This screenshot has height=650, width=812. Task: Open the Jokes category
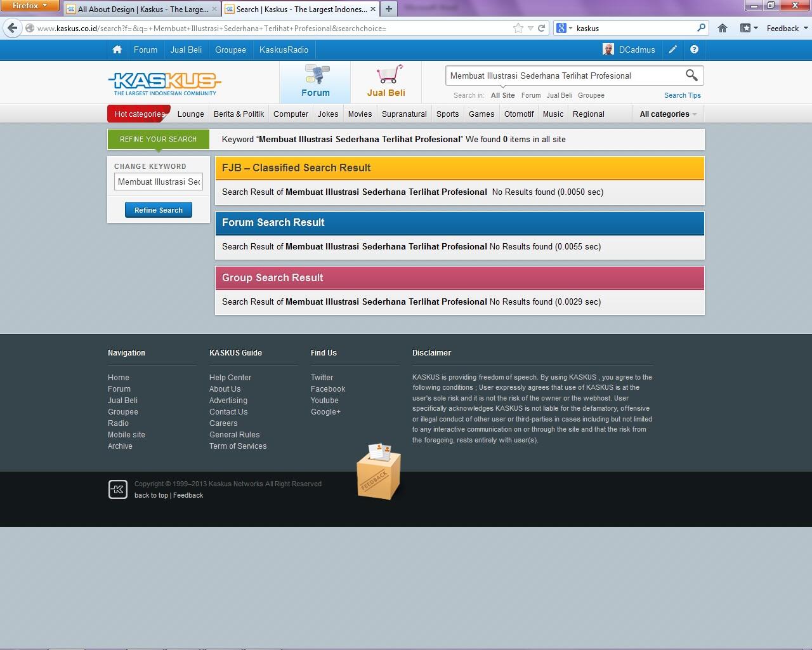pyautogui.click(x=328, y=114)
